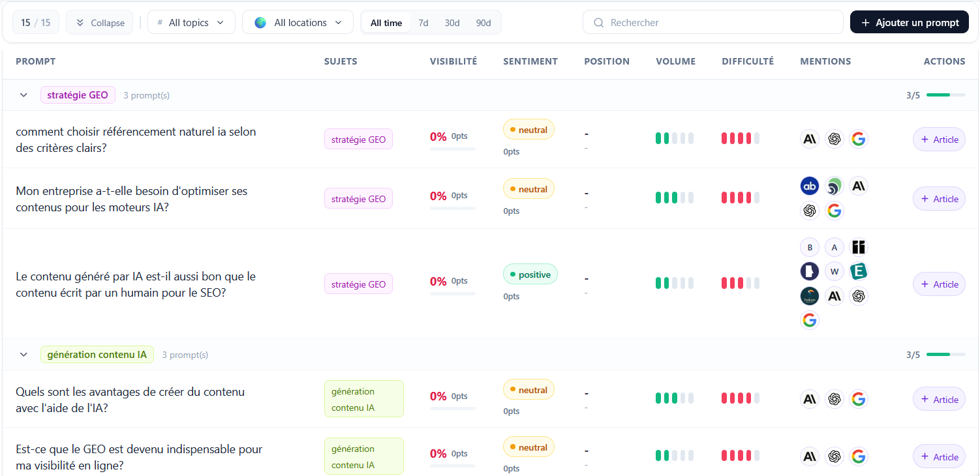Click the OpenAI icon in the last visible row
The image size is (980, 476).
point(835,456)
